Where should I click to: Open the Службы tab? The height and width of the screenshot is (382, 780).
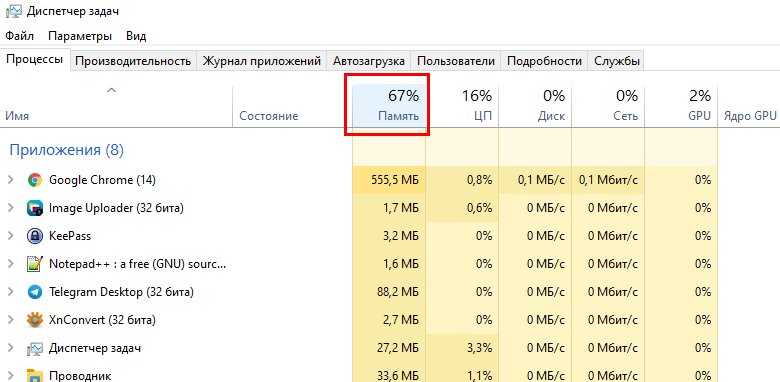point(616,61)
